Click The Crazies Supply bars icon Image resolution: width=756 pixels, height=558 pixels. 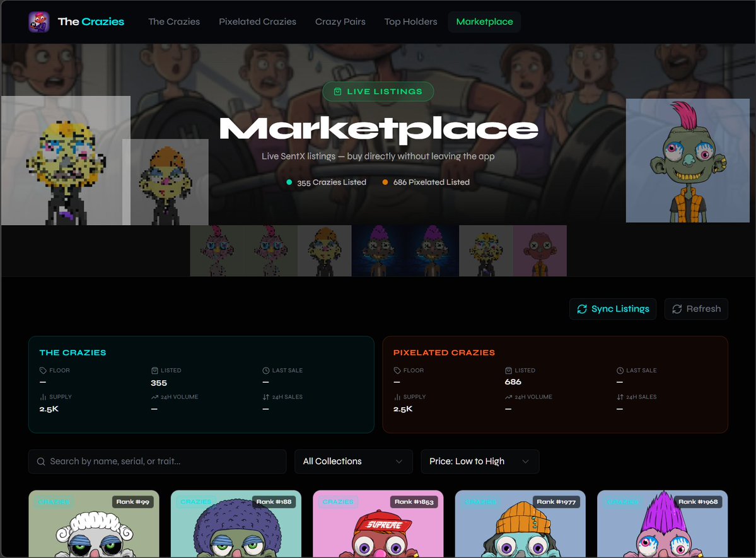pos(43,397)
